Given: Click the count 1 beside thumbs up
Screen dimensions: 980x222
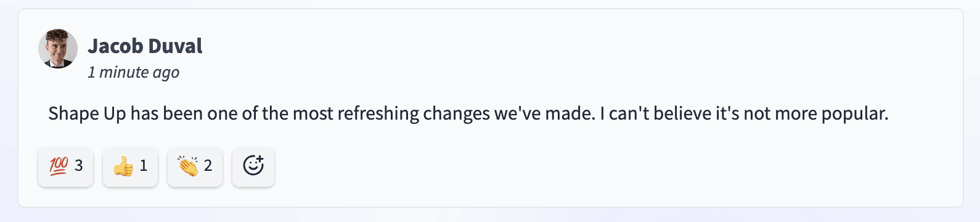Looking at the screenshot, I should click(144, 165).
